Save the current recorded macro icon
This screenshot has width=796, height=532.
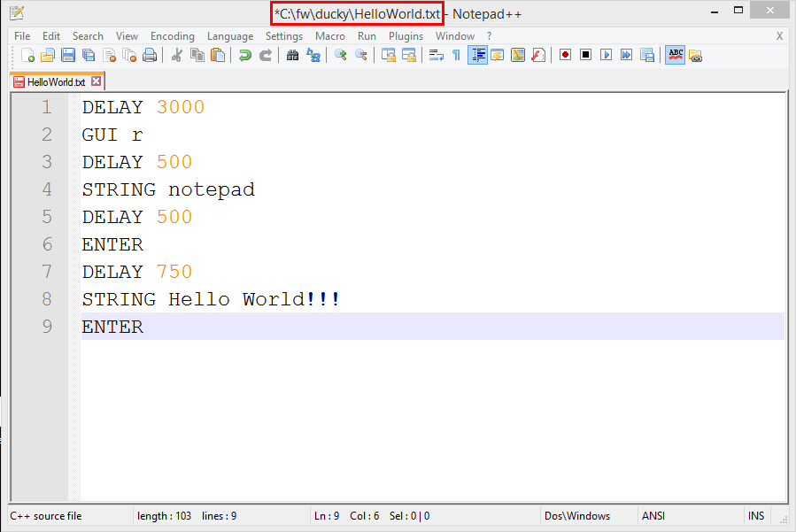point(646,55)
